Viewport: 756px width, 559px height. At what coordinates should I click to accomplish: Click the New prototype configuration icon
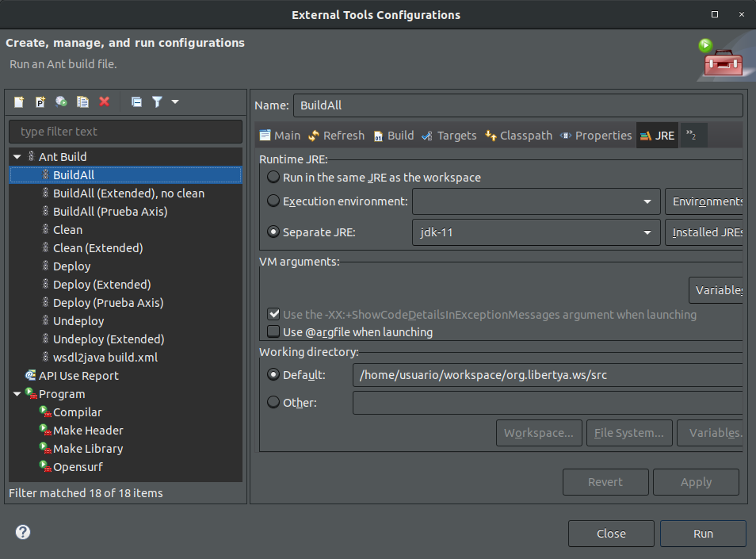coord(40,101)
